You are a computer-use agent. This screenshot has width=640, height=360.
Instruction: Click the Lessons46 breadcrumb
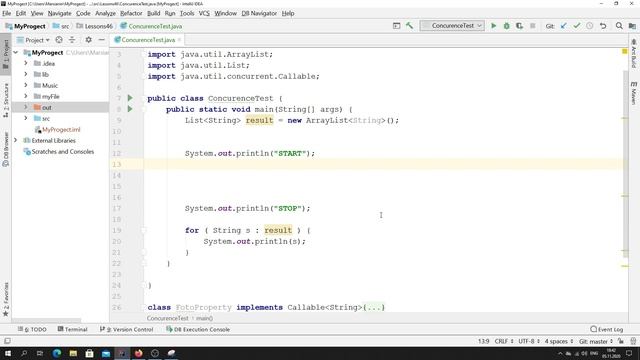pos(95,26)
